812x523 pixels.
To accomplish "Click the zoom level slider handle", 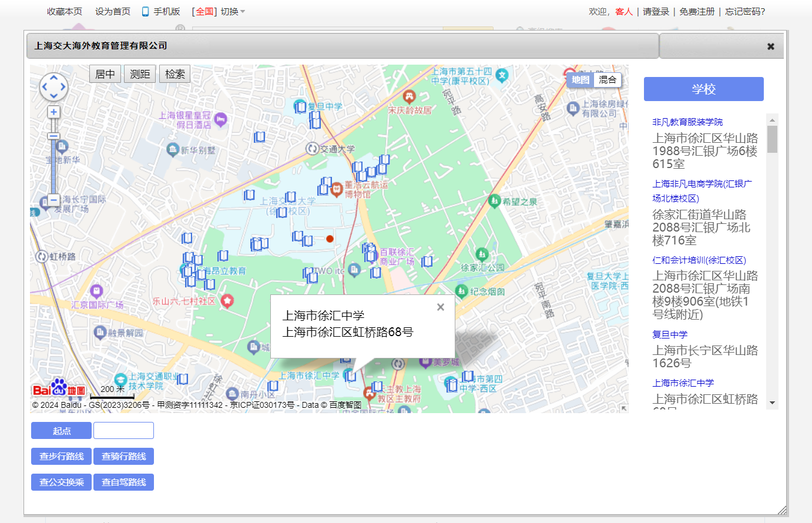I will click(53, 136).
